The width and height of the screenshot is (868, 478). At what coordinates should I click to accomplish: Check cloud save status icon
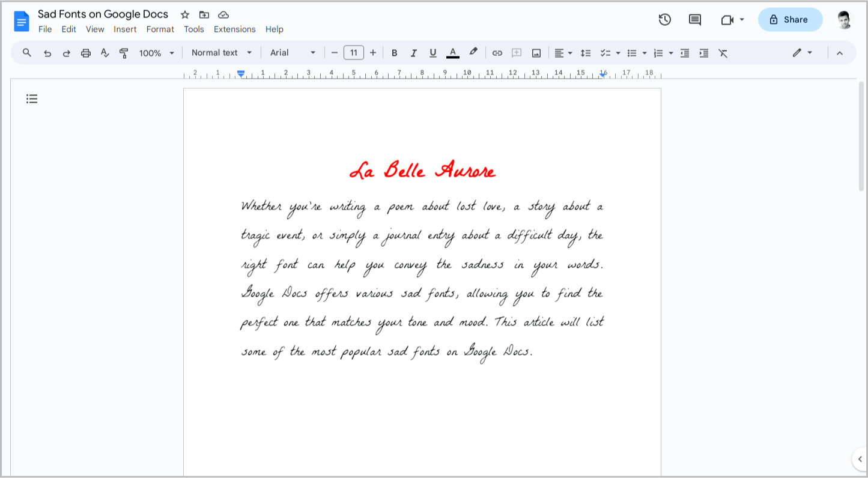(223, 14)
